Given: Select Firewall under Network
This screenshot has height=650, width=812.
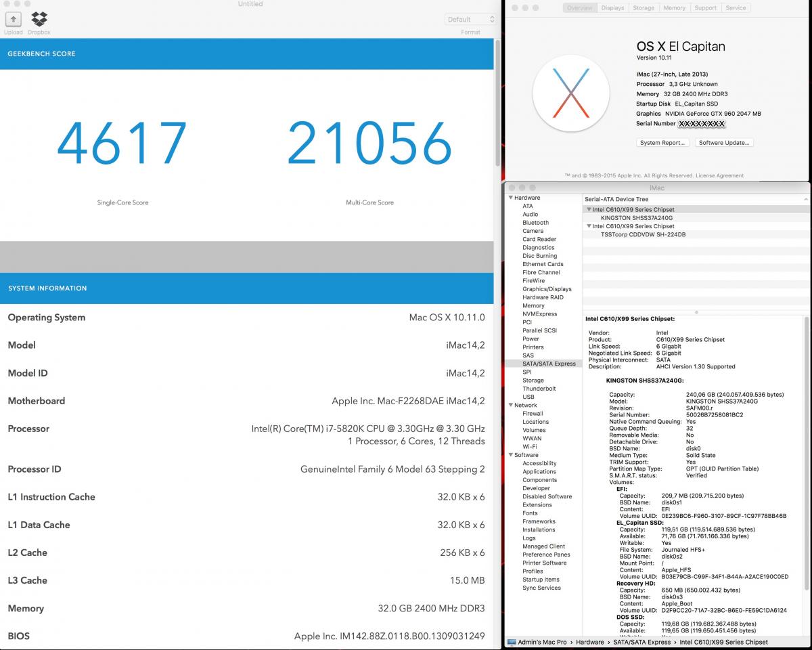Looking at the screenshot, I should [x=533, y=414].
